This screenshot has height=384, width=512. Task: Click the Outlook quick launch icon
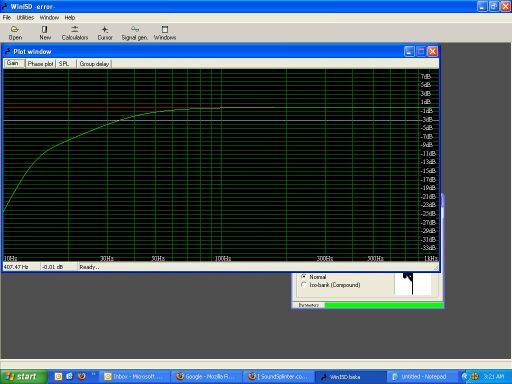click(58, 376)
